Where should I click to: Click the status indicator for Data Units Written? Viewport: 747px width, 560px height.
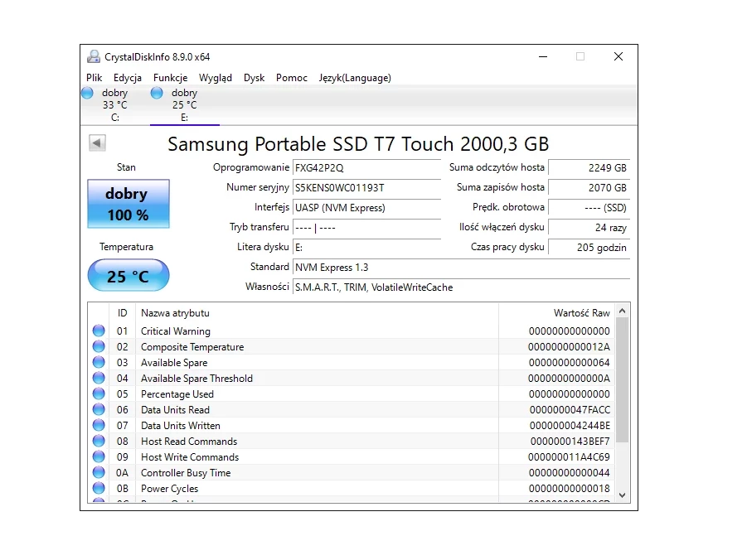click(x=99, y=426)
